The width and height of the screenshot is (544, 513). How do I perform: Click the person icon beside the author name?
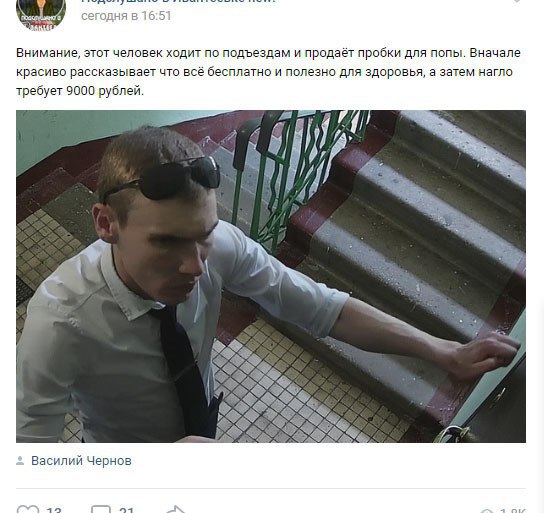[20, 461]
